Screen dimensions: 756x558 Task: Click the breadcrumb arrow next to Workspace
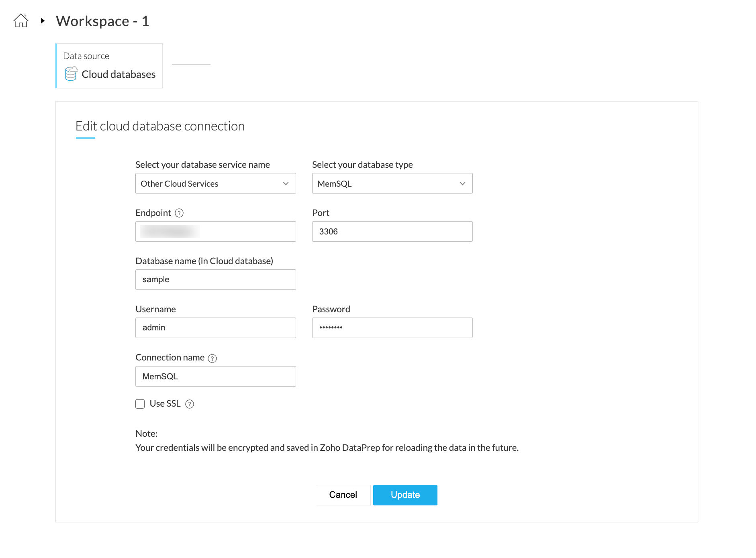[43, 20]
